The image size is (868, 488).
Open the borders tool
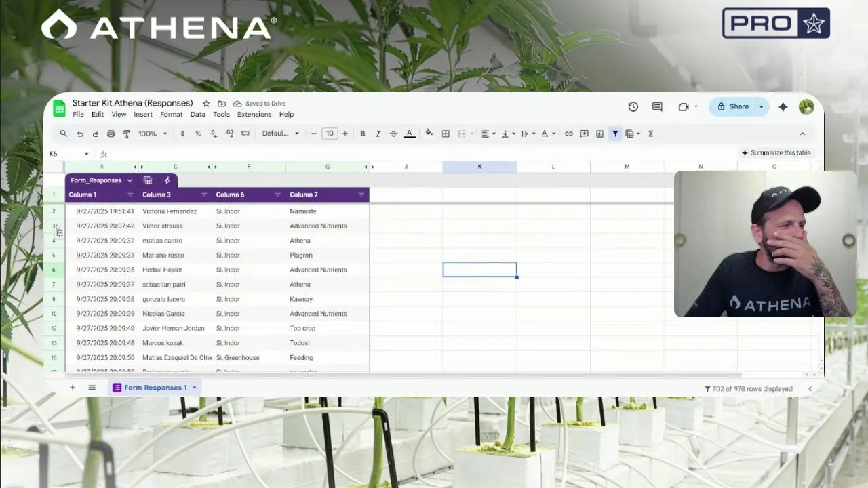click(x=446, y=134)
